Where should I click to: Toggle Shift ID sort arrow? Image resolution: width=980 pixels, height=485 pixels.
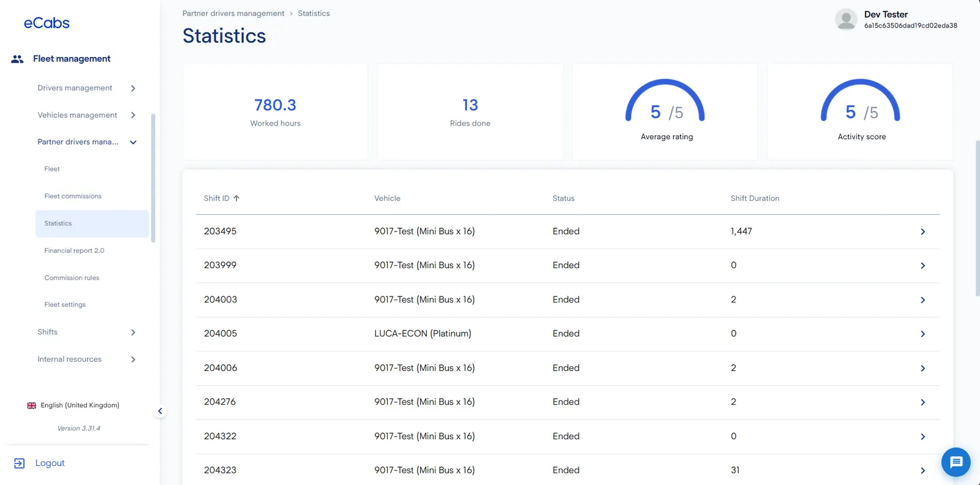click(x=236, y=198)
